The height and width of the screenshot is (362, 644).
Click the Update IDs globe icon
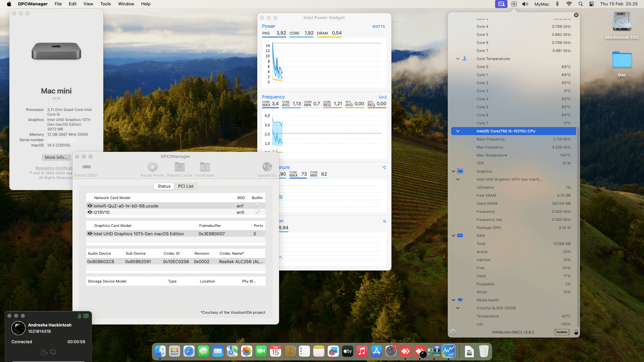coord(267,167)
